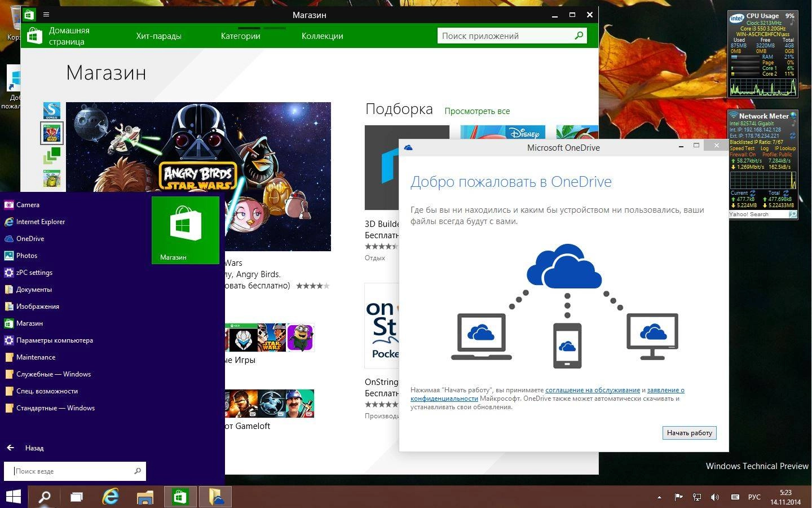Click IP Lookup in the Network Meter gadget

(785, 148)
